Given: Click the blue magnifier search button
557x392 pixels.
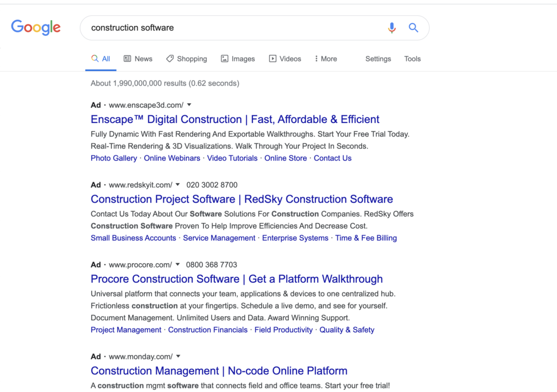Looking at the screenshot, I should tap(413, 27).
